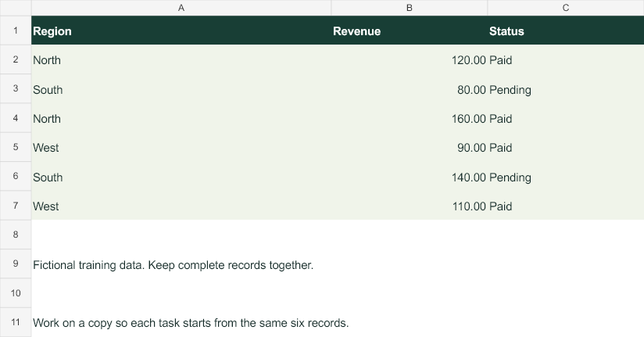Select West cell in row 5

[181, 147]
